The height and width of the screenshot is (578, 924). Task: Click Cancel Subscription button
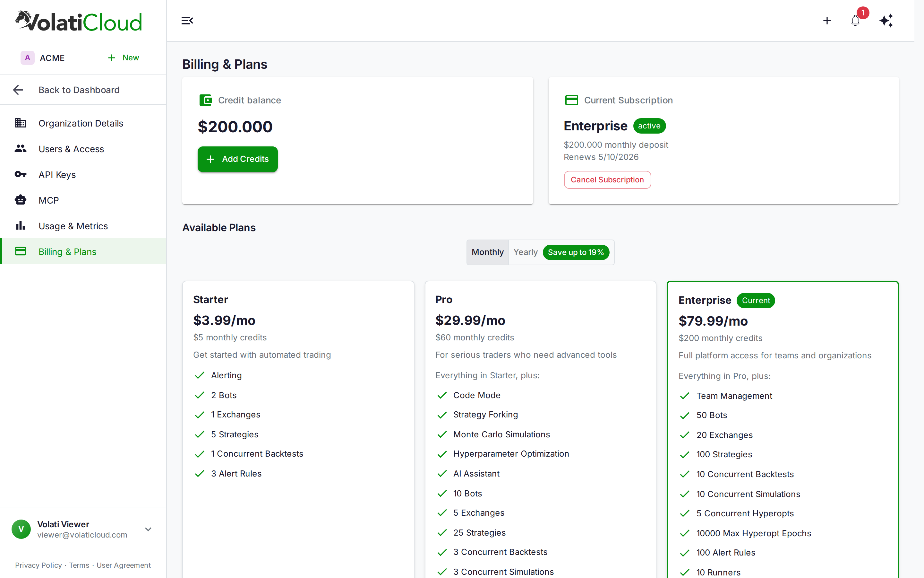607,180
